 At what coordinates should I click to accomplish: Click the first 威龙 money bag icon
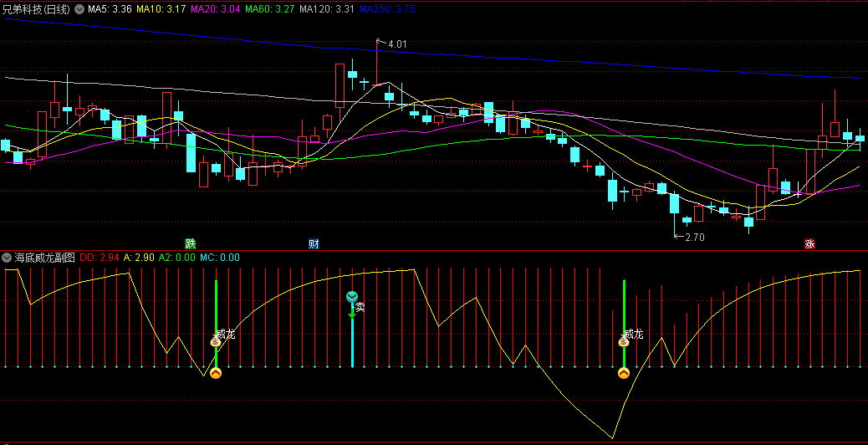coord(216,342)
